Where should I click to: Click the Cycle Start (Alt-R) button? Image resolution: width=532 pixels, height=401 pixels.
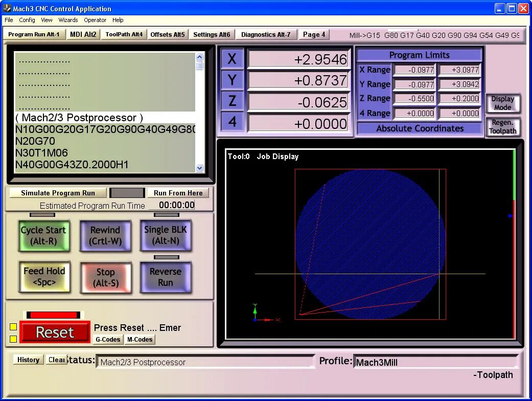coord(43,236)
